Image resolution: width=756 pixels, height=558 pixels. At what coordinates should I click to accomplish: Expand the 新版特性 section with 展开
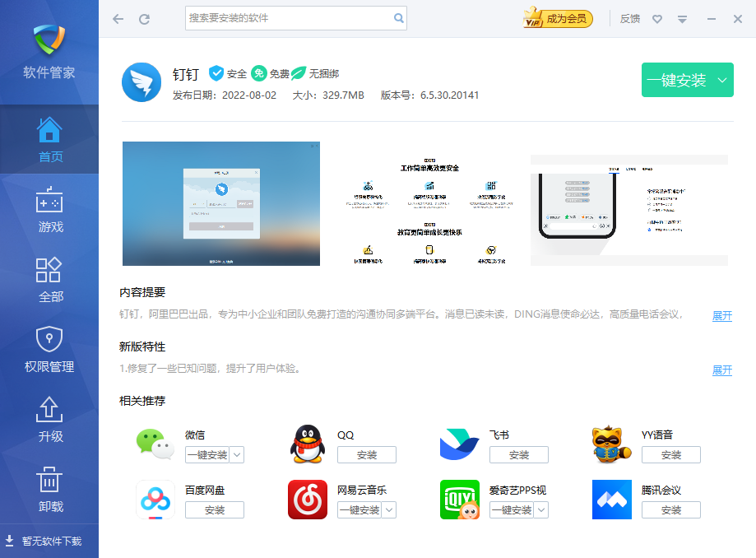coord(721,370)
